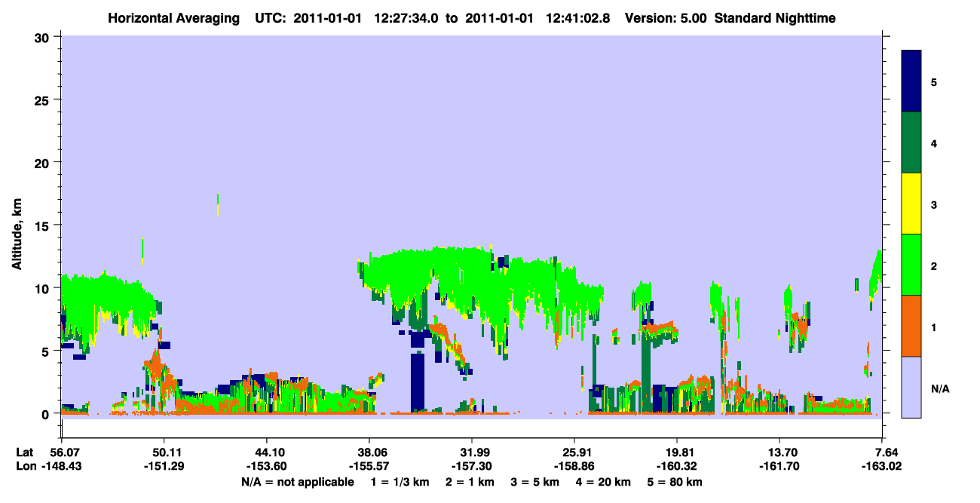Image resolution: width=980 pixels, height=503 pixels.
Task: Click the longitude value -160.32
Action: [x=678, y=466]
